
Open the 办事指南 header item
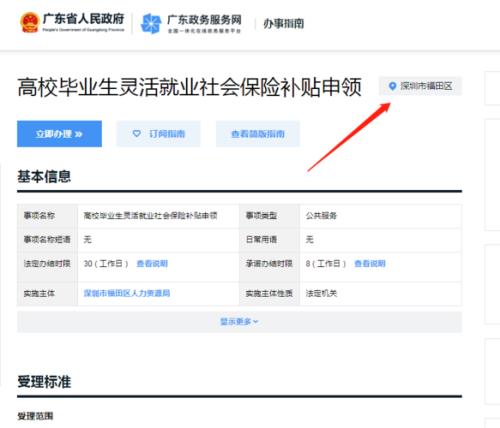tap(283, 23)
